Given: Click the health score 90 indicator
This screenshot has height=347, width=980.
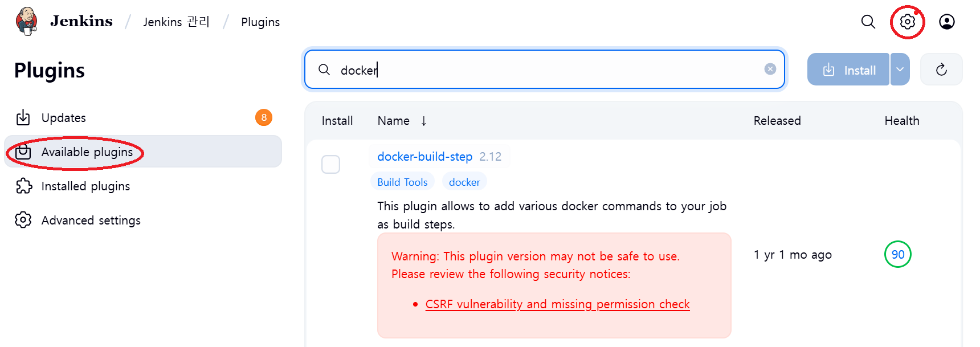Looking at the screenshot, I should pyautogui.click(x=897, y=254).
